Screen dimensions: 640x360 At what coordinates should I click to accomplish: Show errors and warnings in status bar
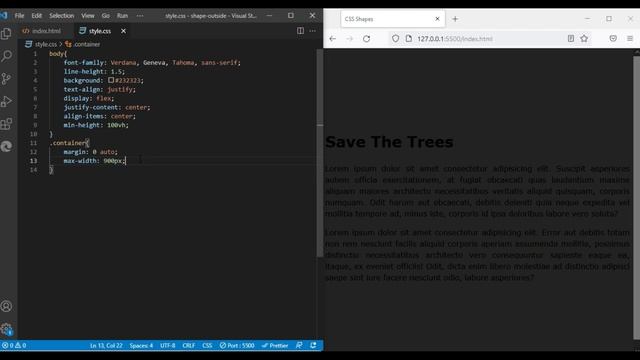(14, 345)
